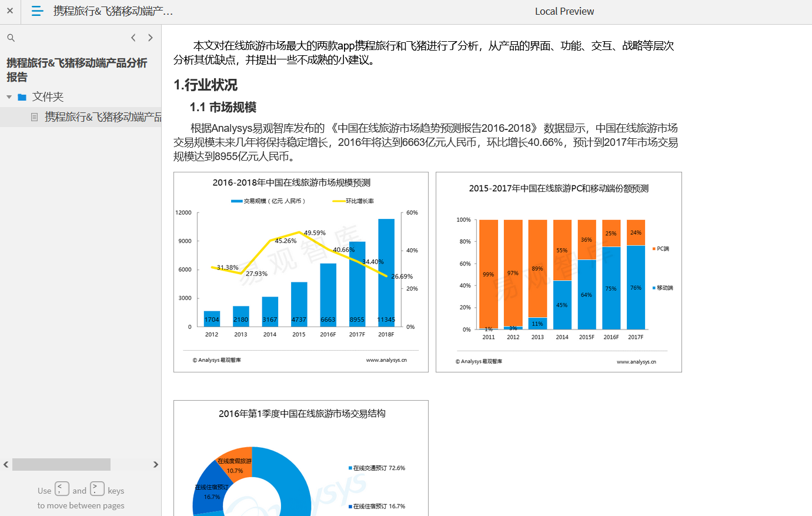The height and width of the screenshot is (516, 812).
Task: Click the '<' key hint icon
Action: pos(62,489)
